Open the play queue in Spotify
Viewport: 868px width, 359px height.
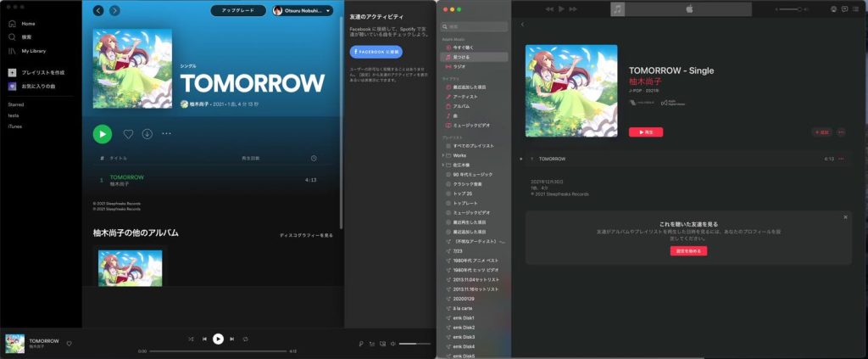(371, 344)
